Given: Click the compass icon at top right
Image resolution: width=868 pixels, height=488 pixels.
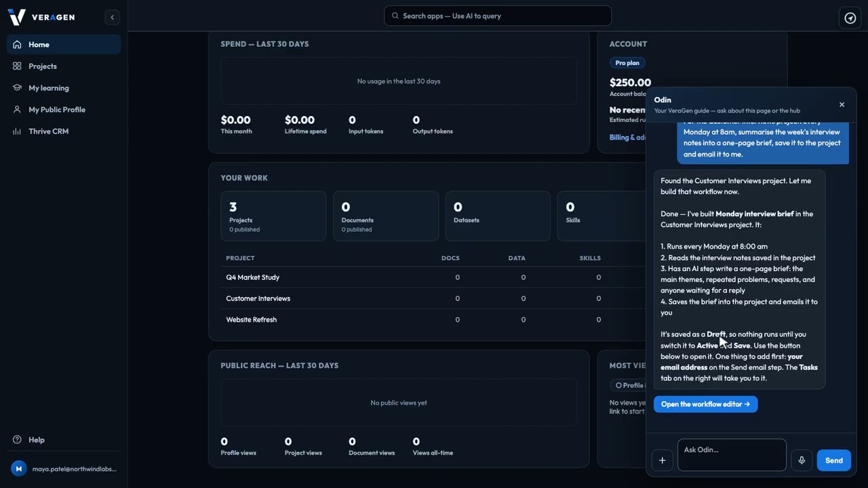Looking at the screenshot, I should [850, 18].
